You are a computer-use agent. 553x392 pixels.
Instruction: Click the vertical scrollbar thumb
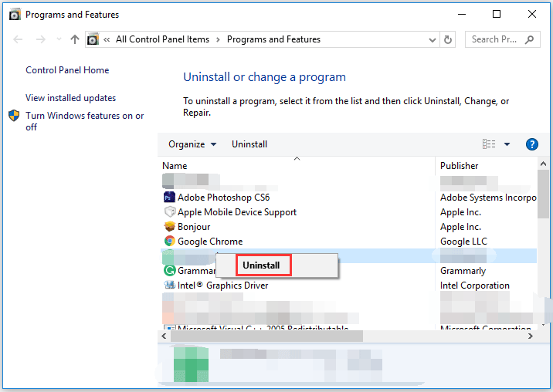pyautogui.click(x=543, y=194)
